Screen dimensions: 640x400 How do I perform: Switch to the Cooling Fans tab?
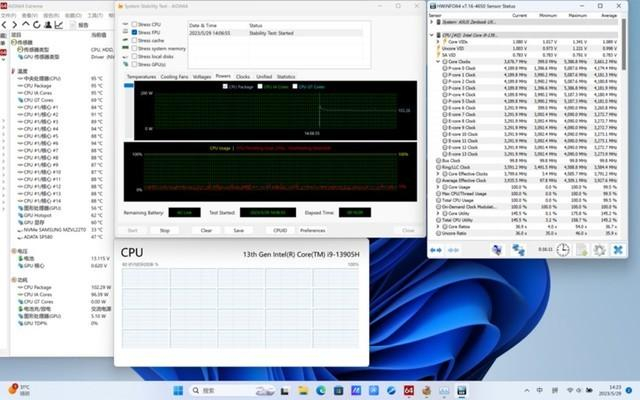pos(174,77)
